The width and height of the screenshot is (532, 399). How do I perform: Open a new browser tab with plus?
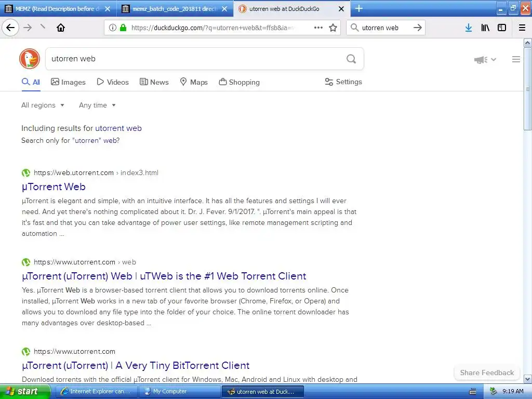click(358, 8)
